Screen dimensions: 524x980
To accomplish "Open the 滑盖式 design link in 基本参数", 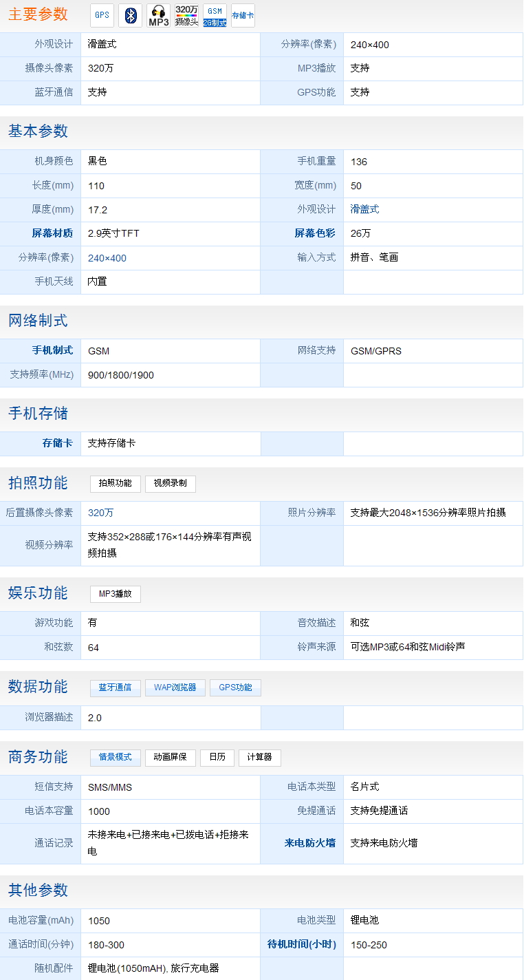I will (x=364, y=209).
